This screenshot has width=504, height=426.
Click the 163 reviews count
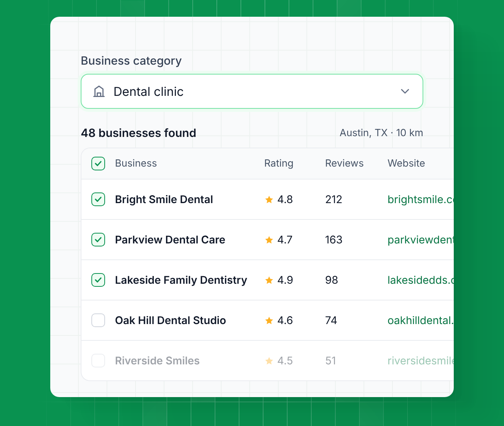point(334,240)
